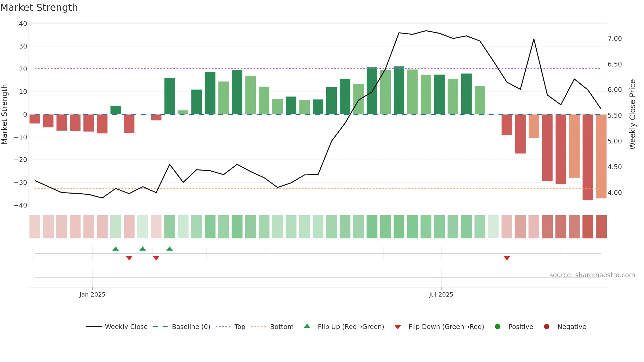644x362 pixels.
Task: Click the Jul 2025 axis label
Action: point(441,294)
